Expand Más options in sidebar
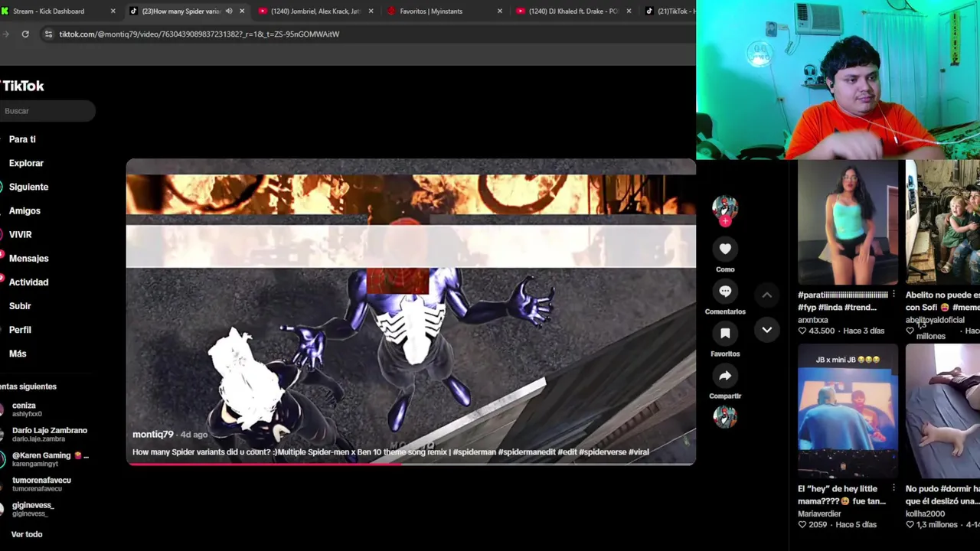Screen dimensions: 980x551 coord(18,354)
